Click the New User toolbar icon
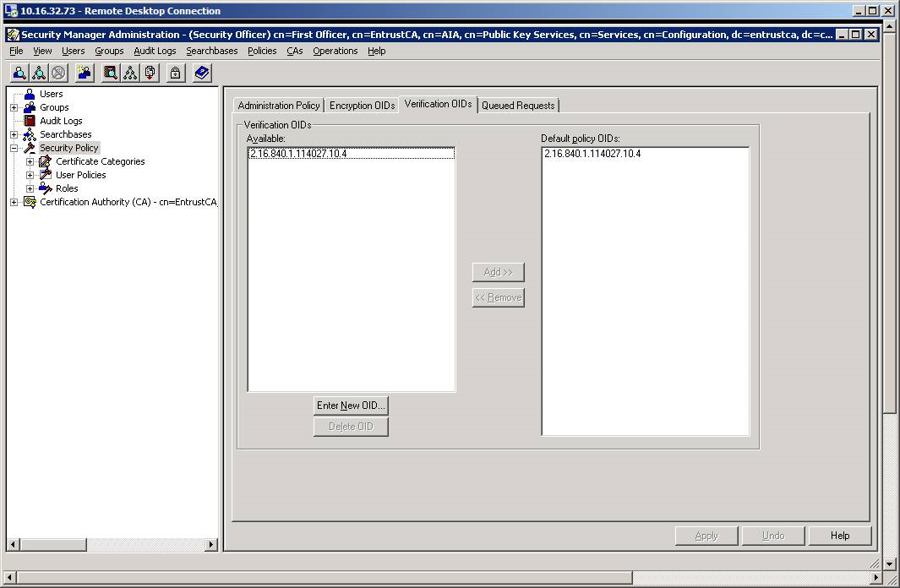Image resolution: width=900 pixels, height=588 pixels. click(85, 73)
